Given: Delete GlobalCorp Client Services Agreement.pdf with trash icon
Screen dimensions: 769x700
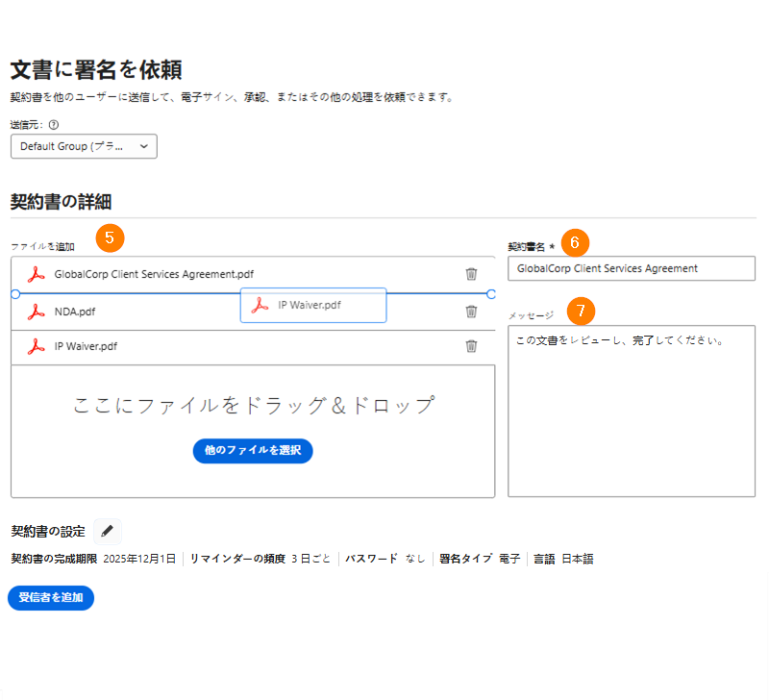Looking at the screenshot, I should coord(471,274).
